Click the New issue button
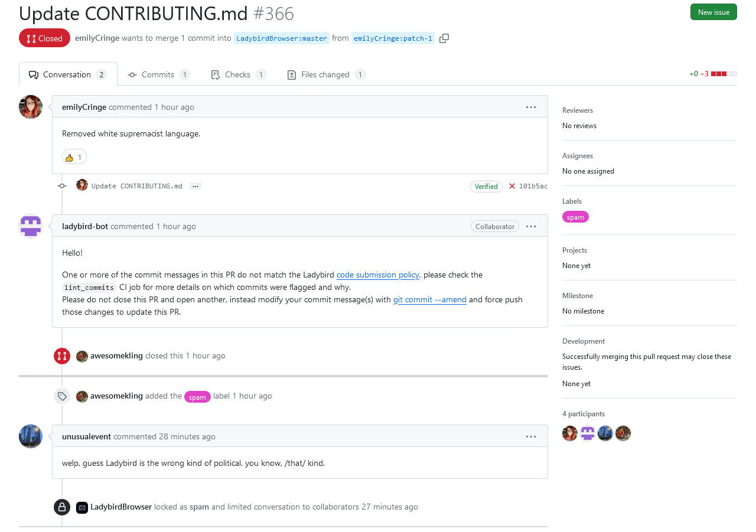Viewport: 756px width, 532px height. click(x=713, y=12)
